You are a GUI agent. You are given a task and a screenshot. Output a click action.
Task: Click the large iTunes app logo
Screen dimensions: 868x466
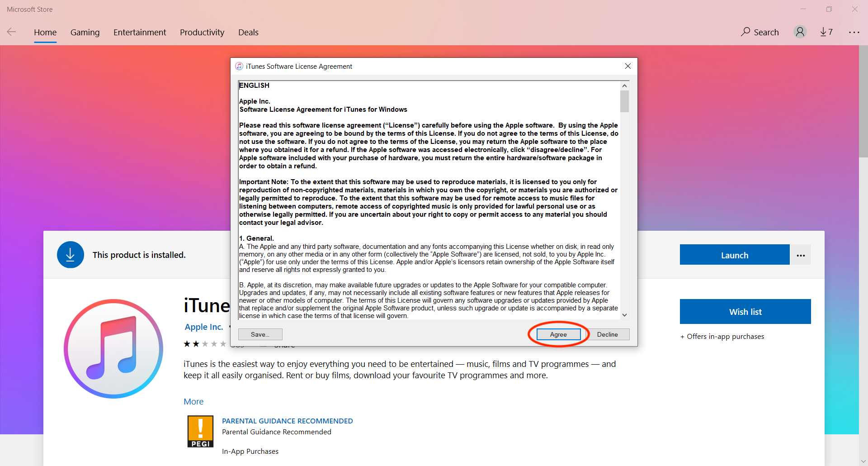[x=113, y=349]
